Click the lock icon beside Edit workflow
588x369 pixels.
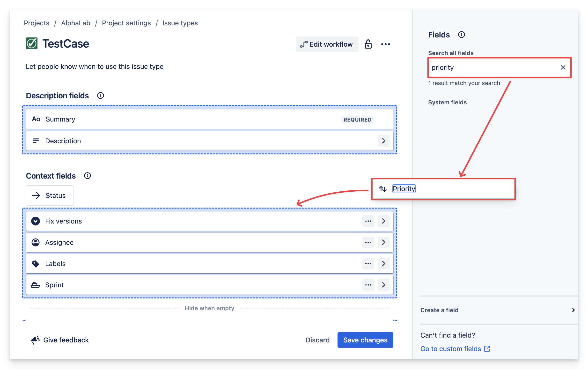click(368, 44)
